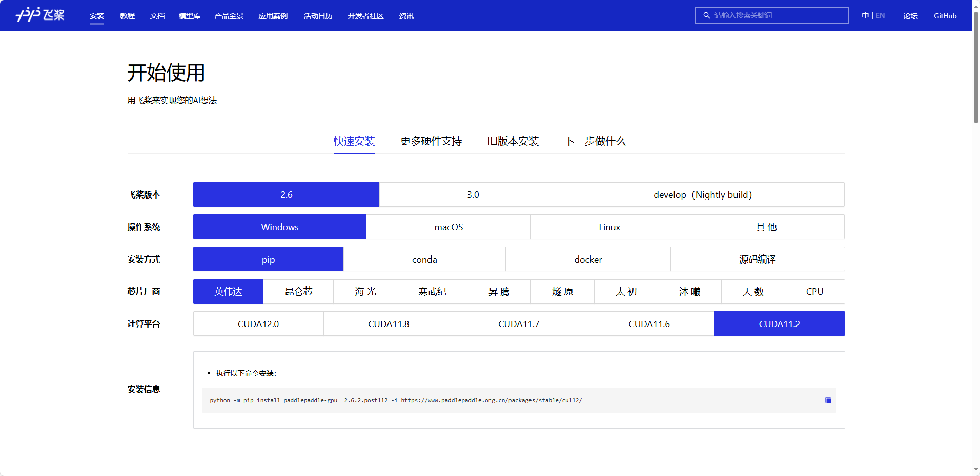Screen dimensions: 980x476
Task: Open the 安装 nav menu item
Action: pyautogui.click(x=97, y=16)
